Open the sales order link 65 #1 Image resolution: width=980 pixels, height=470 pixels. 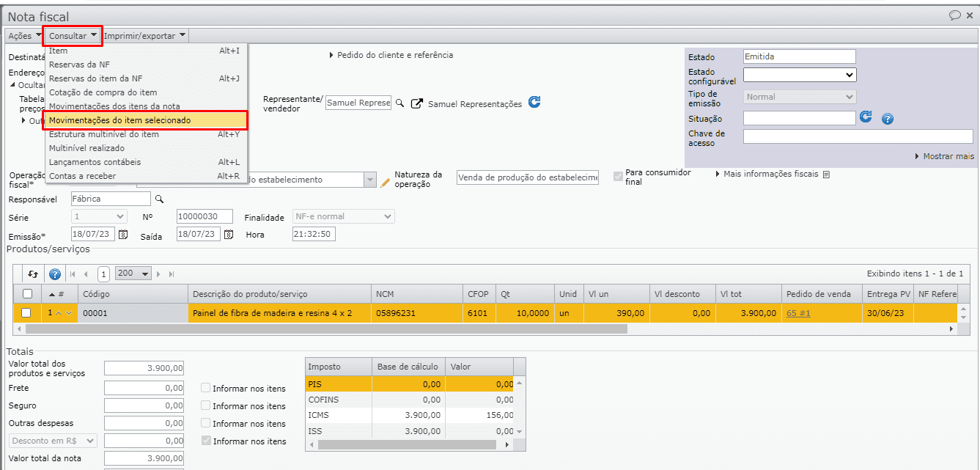(798, 313)
